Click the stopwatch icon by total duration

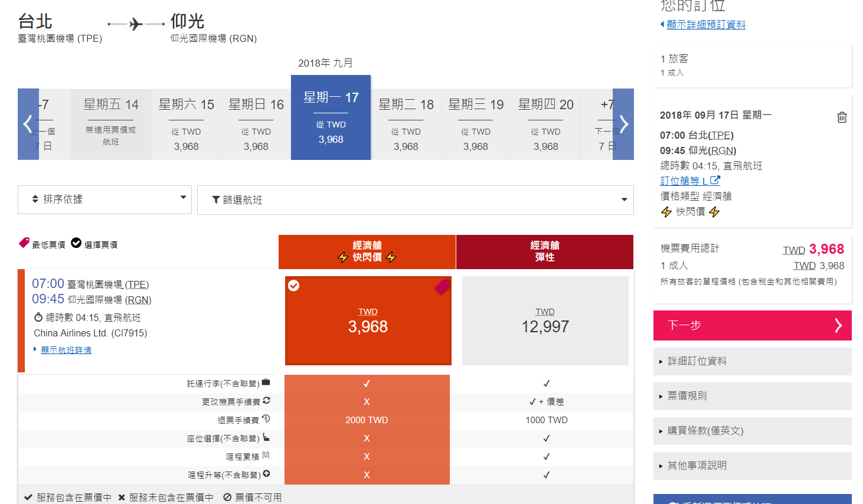click(38, 317)
